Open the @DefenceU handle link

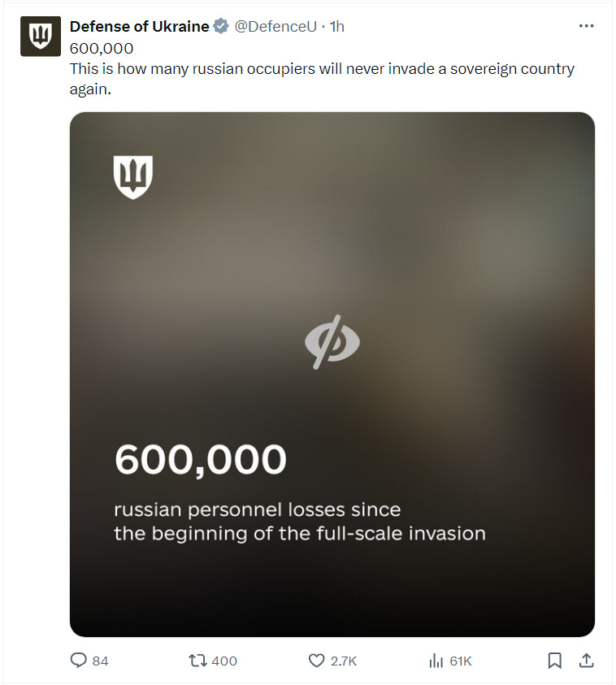pos(275,26)
